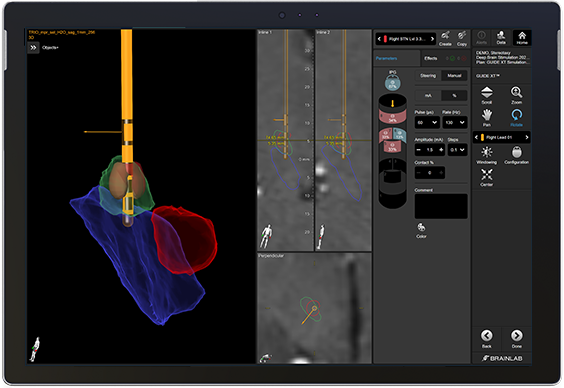
Task: Open the Rate (Hz) dropdown
Action: click(455, 123)
